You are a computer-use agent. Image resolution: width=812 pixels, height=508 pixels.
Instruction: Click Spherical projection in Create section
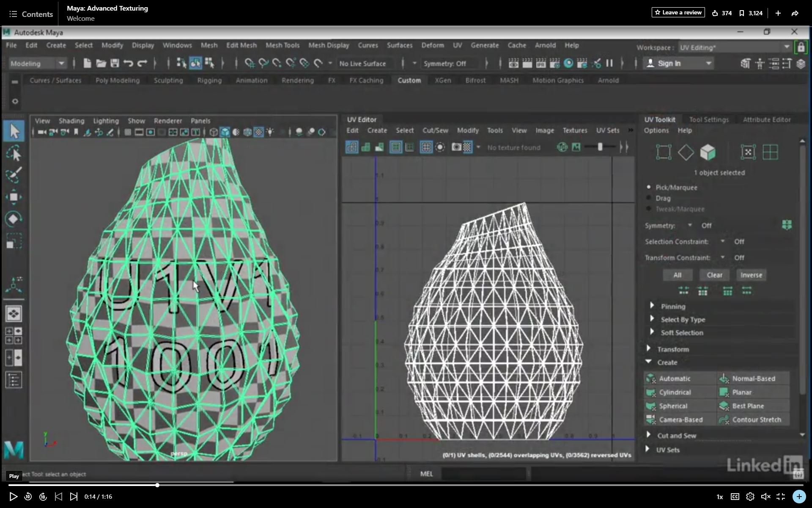click(680, 406)
